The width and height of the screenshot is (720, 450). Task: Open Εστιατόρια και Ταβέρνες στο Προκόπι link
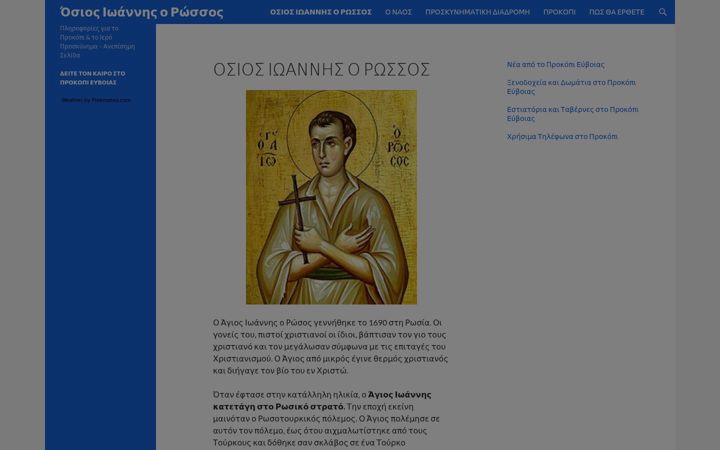tap(572, 114)
